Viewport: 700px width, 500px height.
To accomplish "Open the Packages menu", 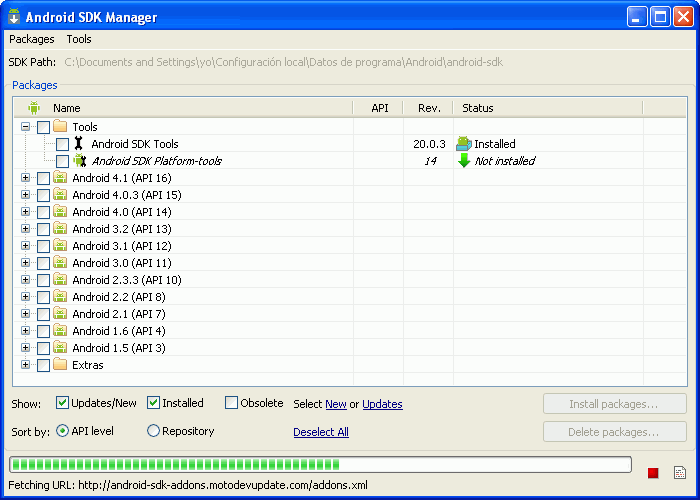I will (32, 39).
